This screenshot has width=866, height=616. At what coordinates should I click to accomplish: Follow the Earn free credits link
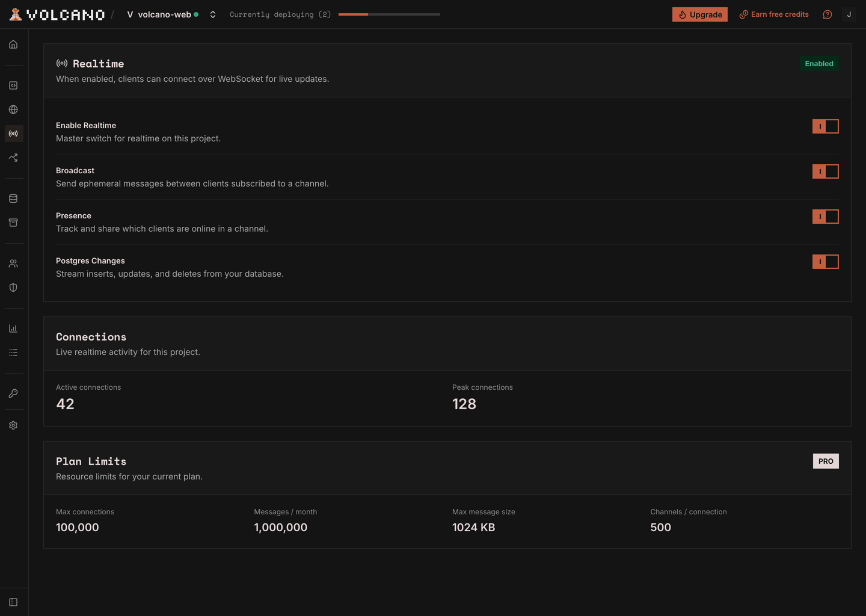click(x=774, y=14)
